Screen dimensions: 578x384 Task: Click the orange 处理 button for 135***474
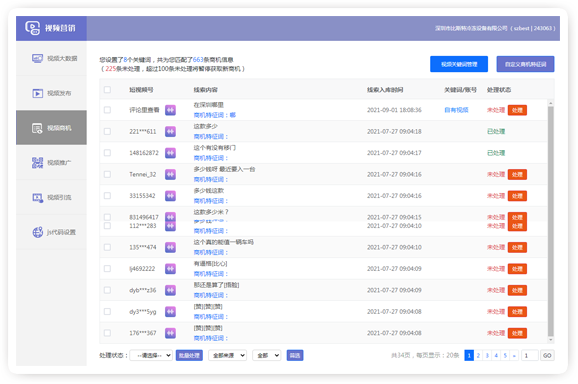pyautogui.click(x=517, y=247)
